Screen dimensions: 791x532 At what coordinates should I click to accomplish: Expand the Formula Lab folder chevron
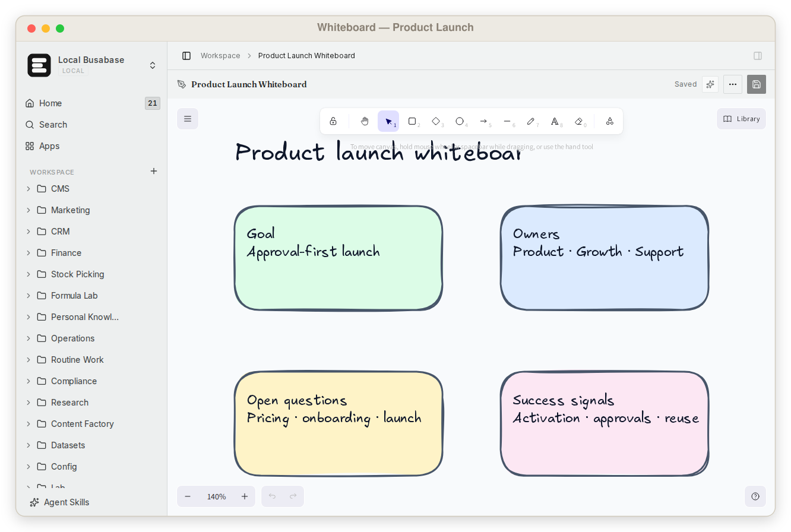(x=29, y=296)
